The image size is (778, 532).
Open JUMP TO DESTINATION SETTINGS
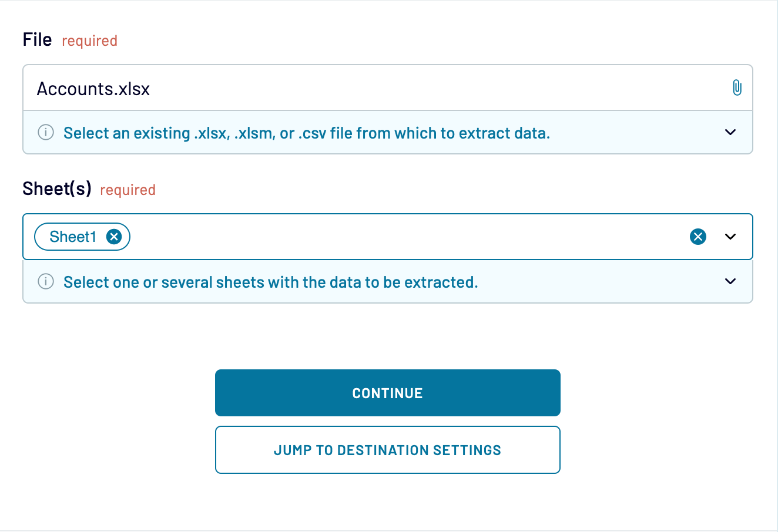(x=388, y=450)
